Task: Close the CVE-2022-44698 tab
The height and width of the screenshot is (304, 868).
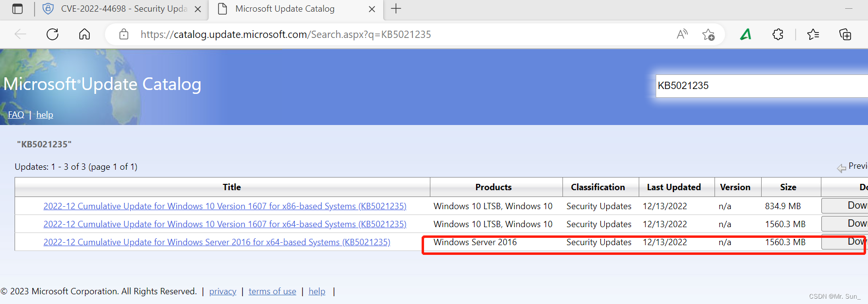Action: click(198, 9)
